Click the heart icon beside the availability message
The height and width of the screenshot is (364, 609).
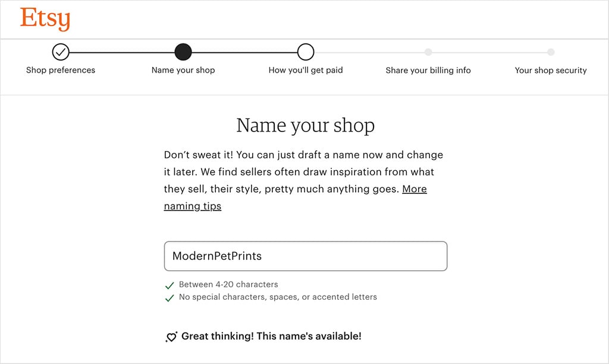coord(171,337)
